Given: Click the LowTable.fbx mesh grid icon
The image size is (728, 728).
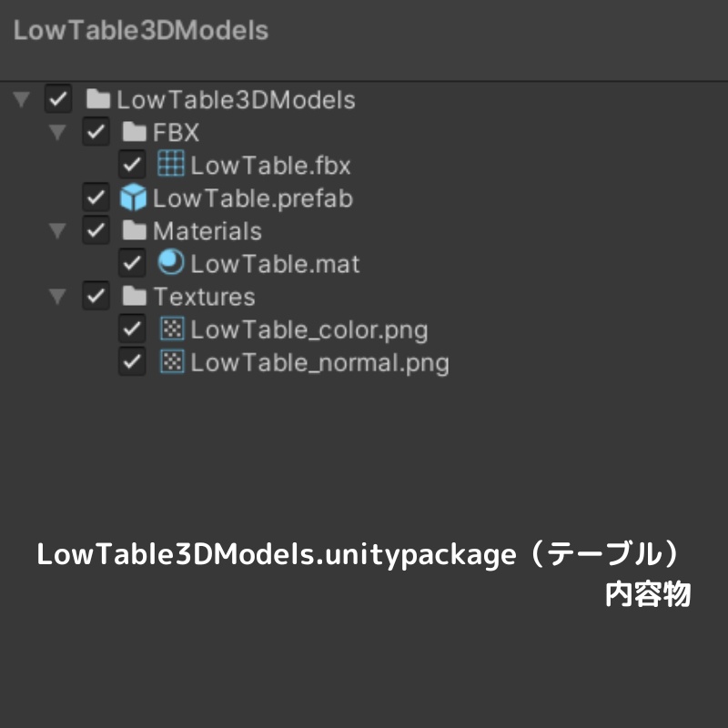Looking at the screenshot, I should 171,165.
